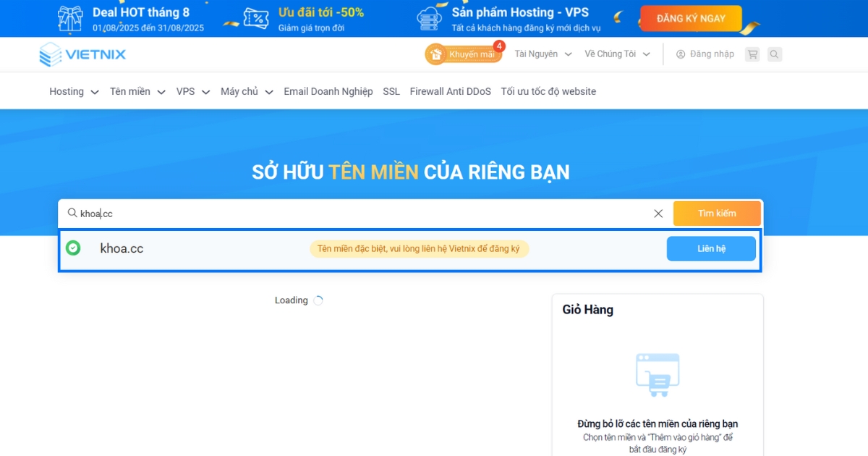Click the ĐĂNG KÝ NGAY button

[689, 18]
